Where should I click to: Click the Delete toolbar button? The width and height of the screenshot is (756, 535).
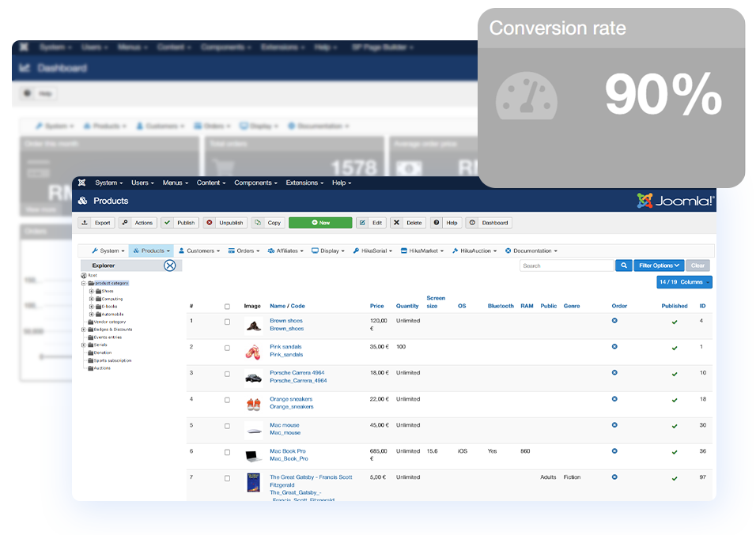408,223
